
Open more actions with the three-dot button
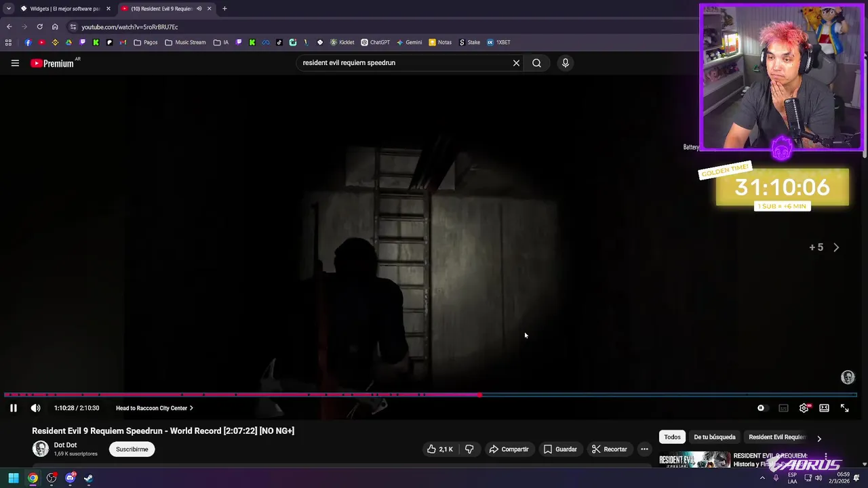point(644,449)
